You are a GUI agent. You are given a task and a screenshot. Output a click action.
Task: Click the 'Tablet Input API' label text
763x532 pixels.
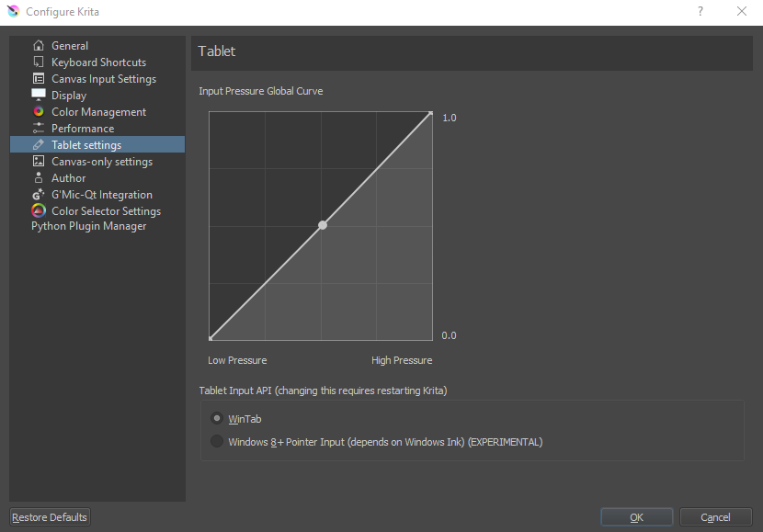323,391
